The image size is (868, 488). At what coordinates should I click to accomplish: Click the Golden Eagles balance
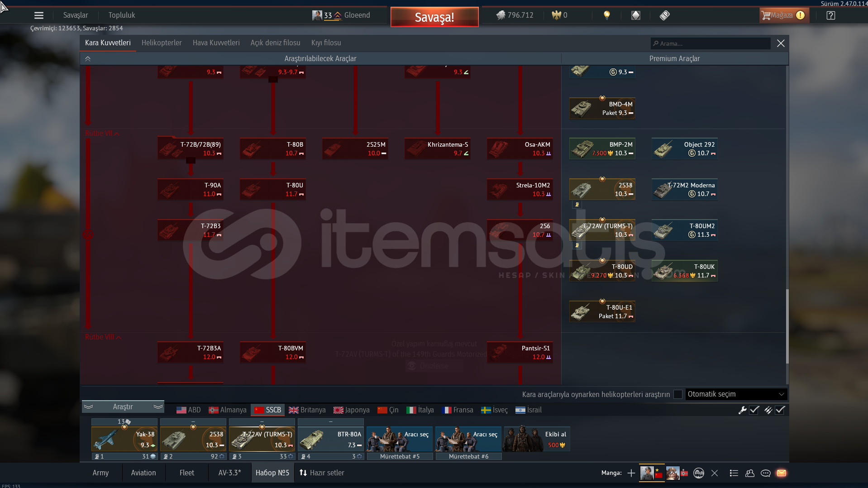point(560,15)
